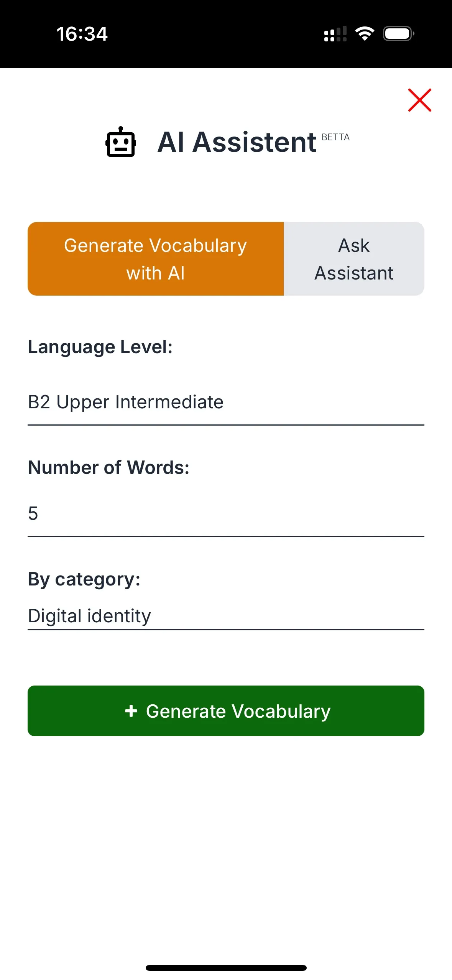Open the Number of Words selector showing 5

225,513
